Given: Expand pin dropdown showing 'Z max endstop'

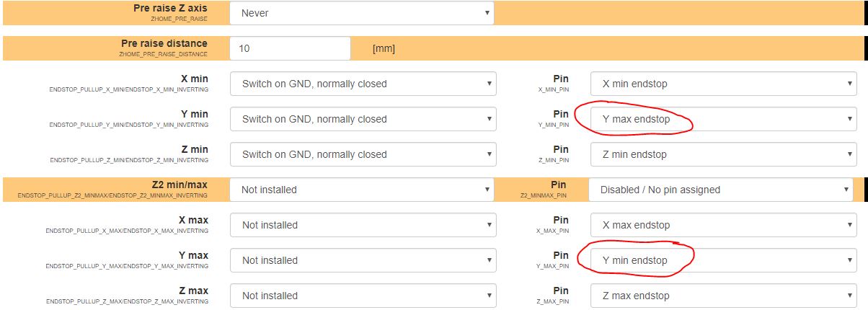Looking at the screenshot, I should point(723,296).
